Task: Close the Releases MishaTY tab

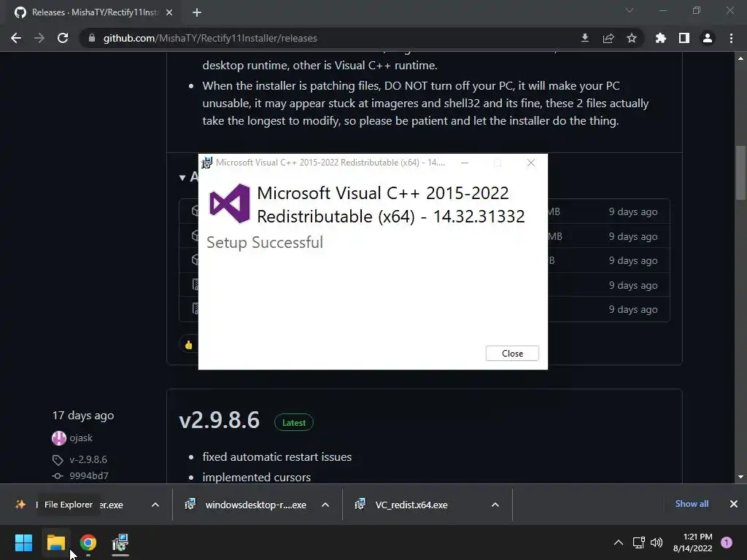Action: coord(169,12)
